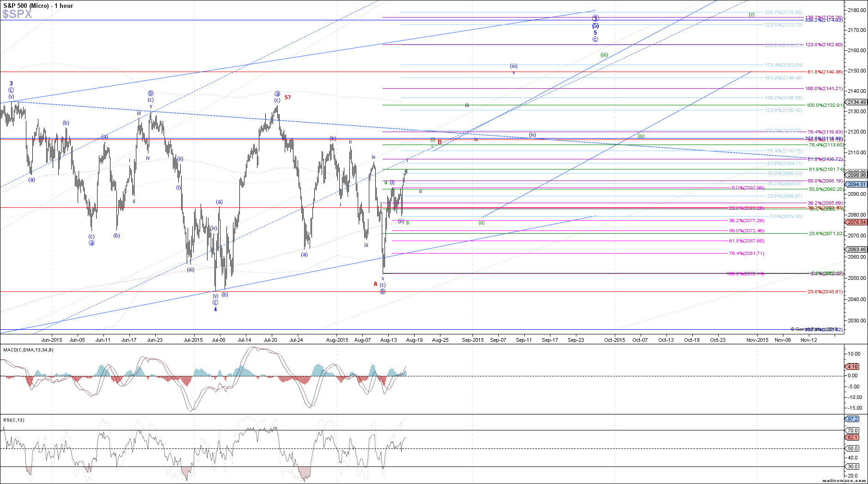Click the magenta label 38.2%(2077.29)
Screen dimensions: 868x484
click(746, 221)
